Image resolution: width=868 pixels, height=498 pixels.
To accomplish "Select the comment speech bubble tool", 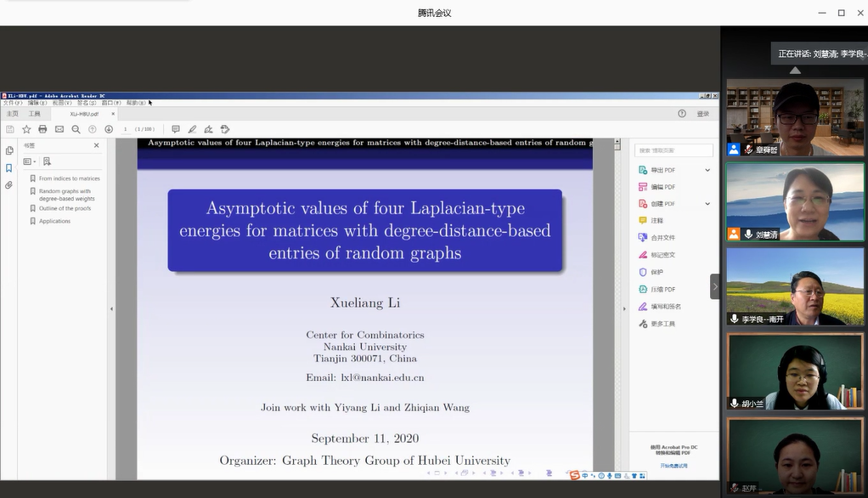I will [x=176, y=129].
